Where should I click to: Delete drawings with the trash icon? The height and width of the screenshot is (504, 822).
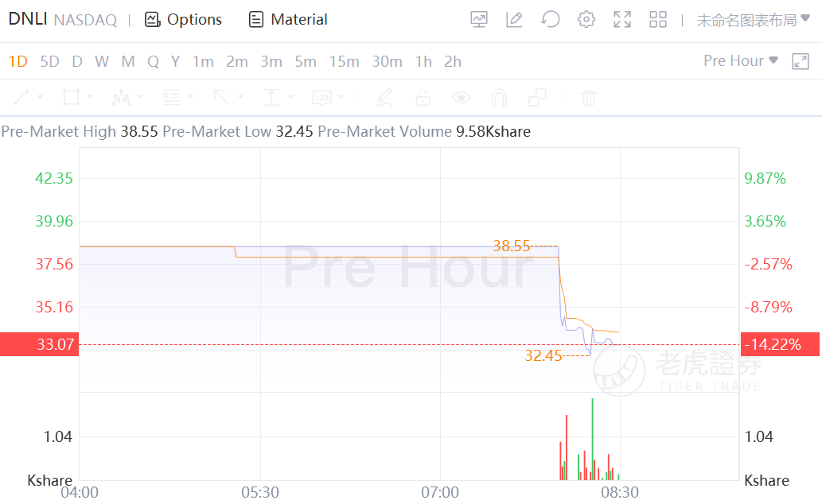[588, 98]
